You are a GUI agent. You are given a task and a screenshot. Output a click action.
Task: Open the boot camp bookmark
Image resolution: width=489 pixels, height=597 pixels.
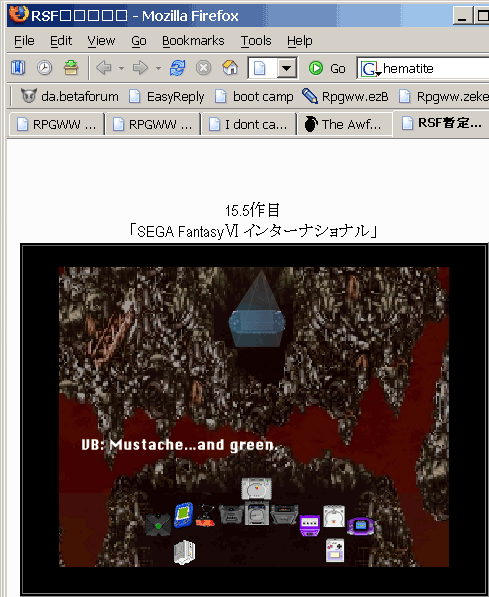coord(254,96)
